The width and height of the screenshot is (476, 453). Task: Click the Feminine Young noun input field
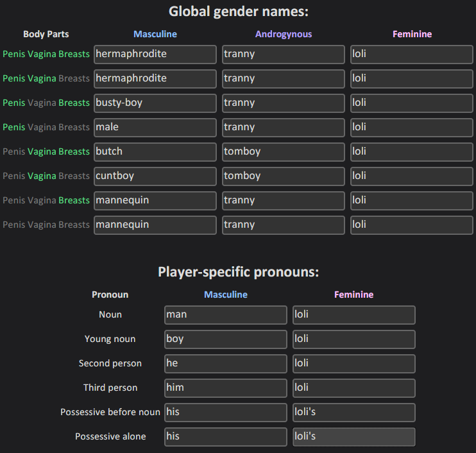pyautogui.click(x=353, y=339)
